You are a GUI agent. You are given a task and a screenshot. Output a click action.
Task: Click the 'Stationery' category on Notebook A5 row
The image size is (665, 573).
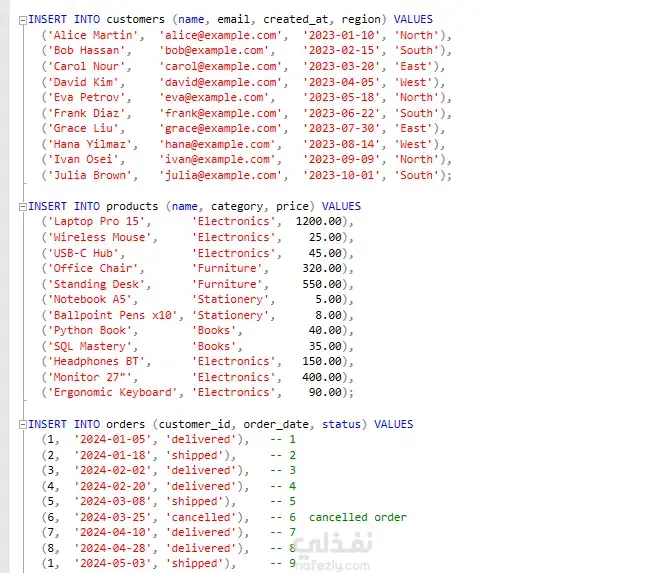click(230, 299)
